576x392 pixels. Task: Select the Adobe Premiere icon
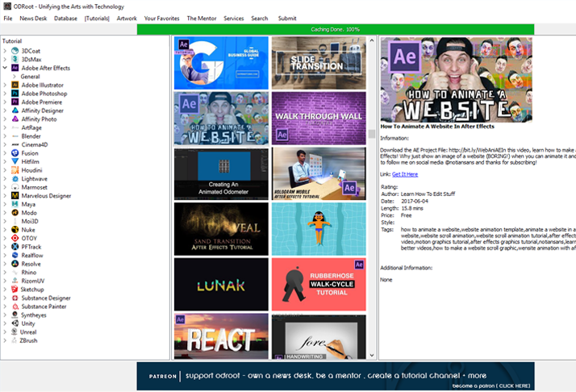(15, 102)
